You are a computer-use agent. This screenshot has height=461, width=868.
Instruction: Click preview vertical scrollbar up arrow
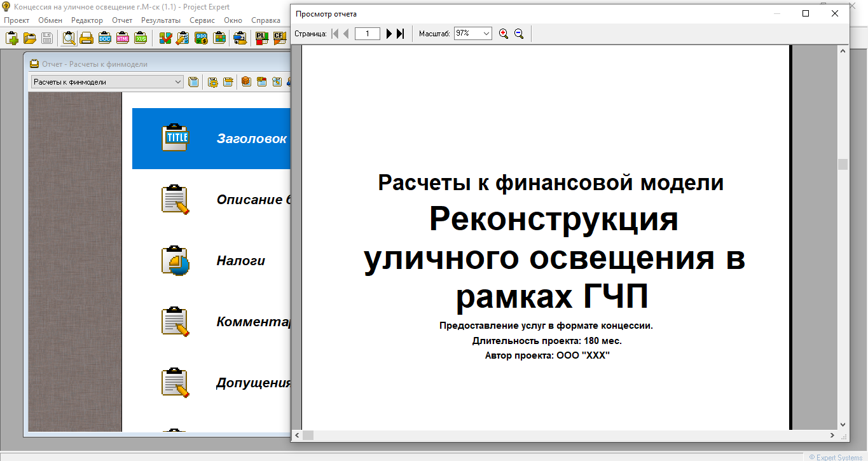point(843,50)
